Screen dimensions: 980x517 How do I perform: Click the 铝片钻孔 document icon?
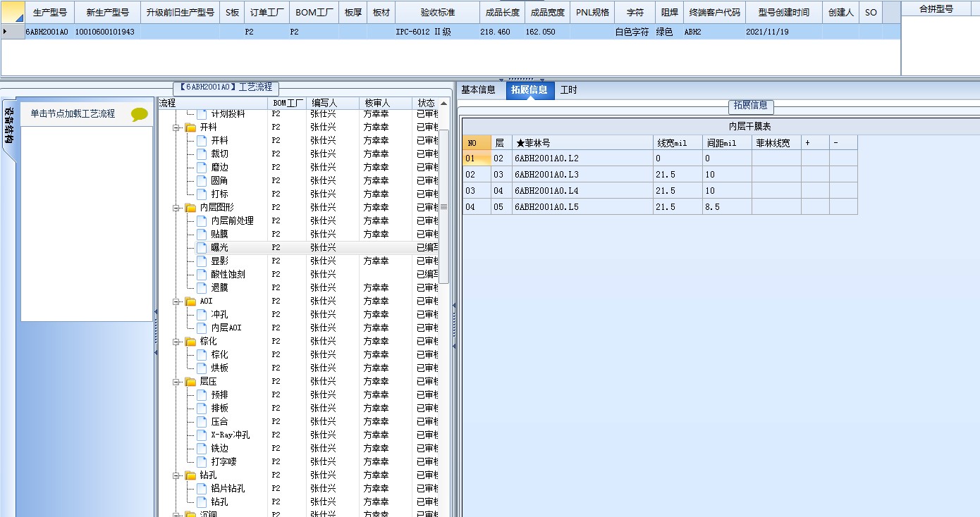[x=202, y=488]
